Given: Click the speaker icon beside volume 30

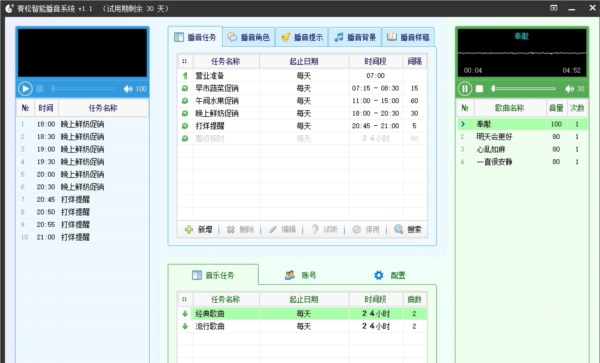Looking at the screenshot, I should 569,89.
